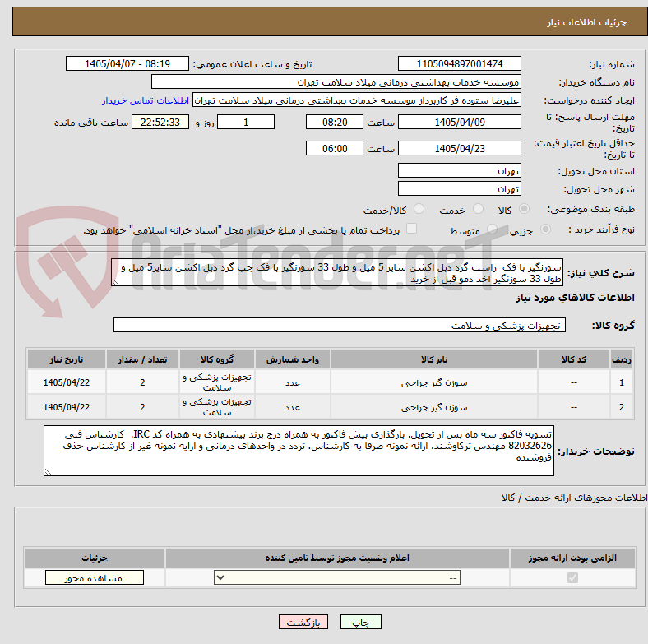Screen dimensions: 648x644
Task: Click the توضیحات خریدار text area
Action: tap(299, 451)
